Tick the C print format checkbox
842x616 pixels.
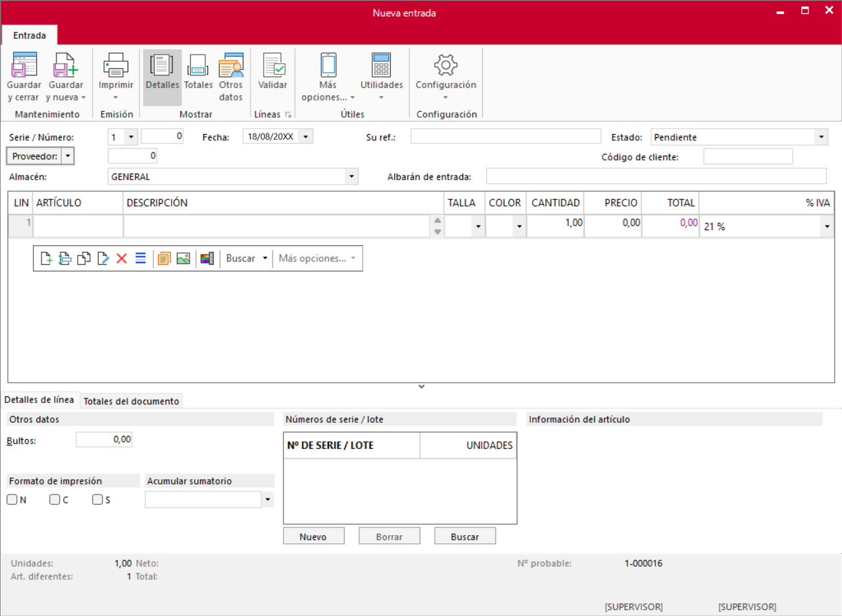coord(55,500)
